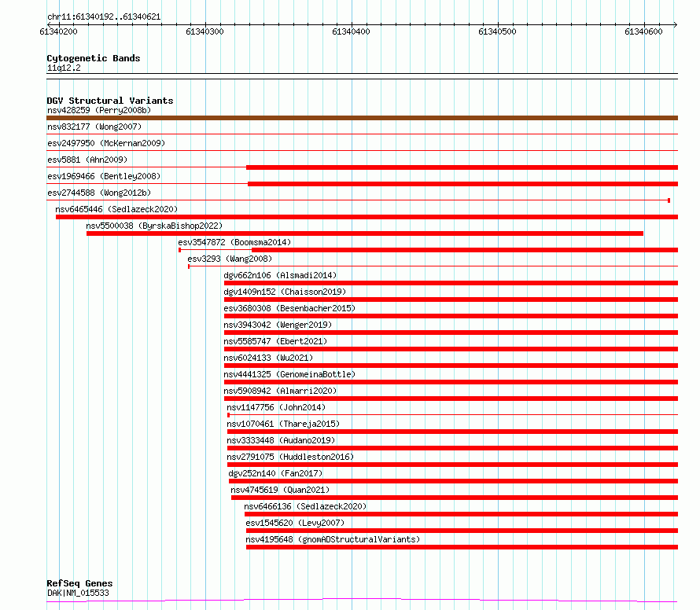Click the dgv1409n152 (Chaisson2019) label
700x610 pixels.
click(285, 292)
